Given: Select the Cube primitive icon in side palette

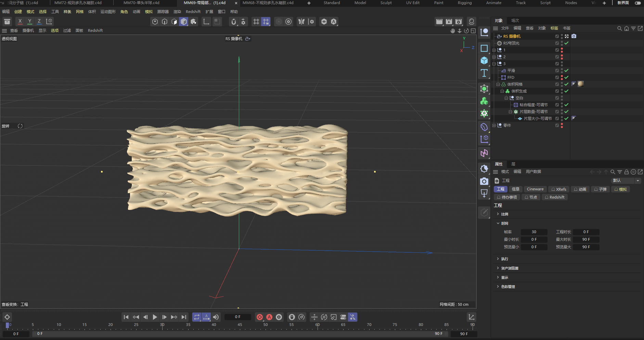Looking at the screenshot, I should [484, 61].
